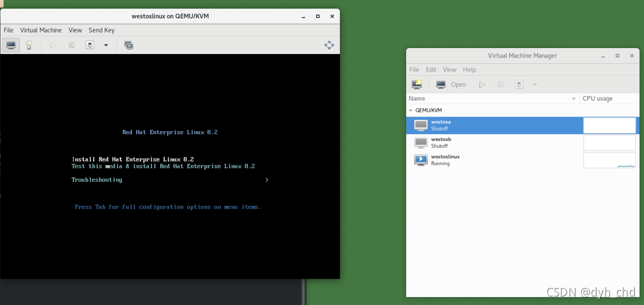
Task: Click the Run play button in Virtual Machine Manager
Action: pos(482,84)
